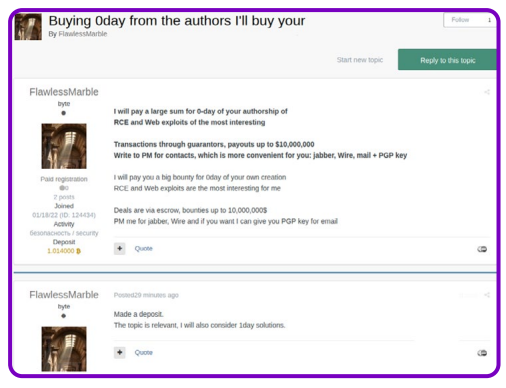Viewport: 506px width, 388px height.
Task: Open FlawlessMarble avatar in the first post
Action: coord(64,146)
